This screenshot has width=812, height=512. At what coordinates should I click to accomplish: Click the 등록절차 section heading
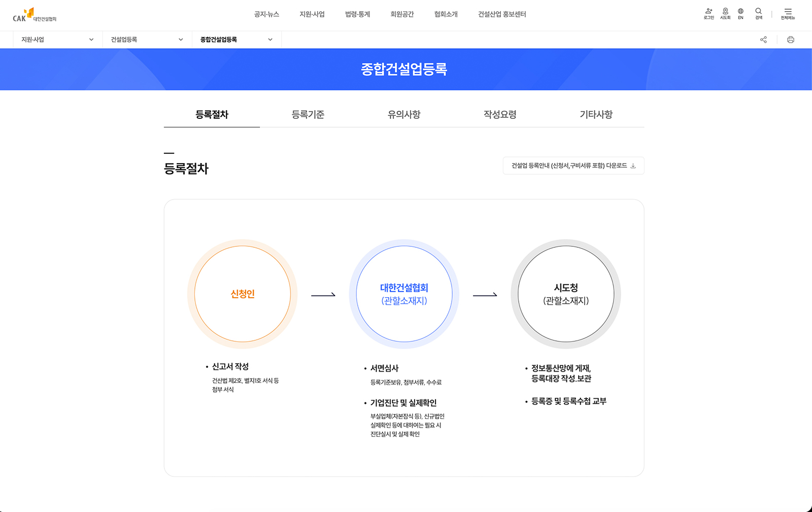coord(186,168)
